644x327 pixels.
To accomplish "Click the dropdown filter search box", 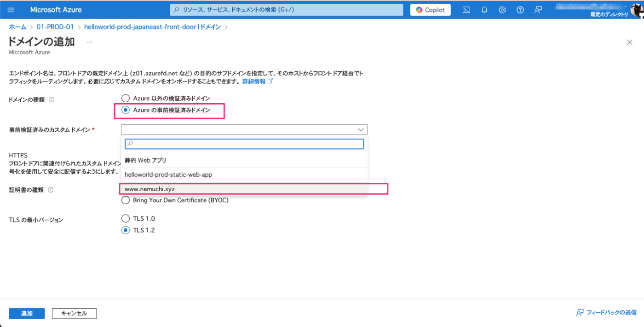I will coord(244,144).
